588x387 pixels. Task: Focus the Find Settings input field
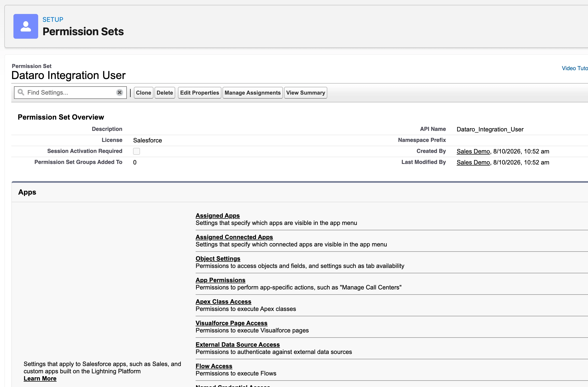pyautogui.click(x=70, y=92)
